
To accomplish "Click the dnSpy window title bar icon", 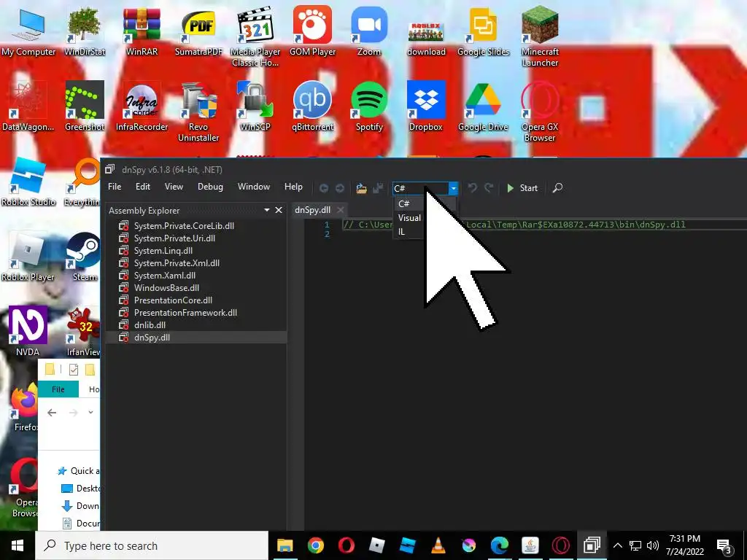I will pos(110,169).
